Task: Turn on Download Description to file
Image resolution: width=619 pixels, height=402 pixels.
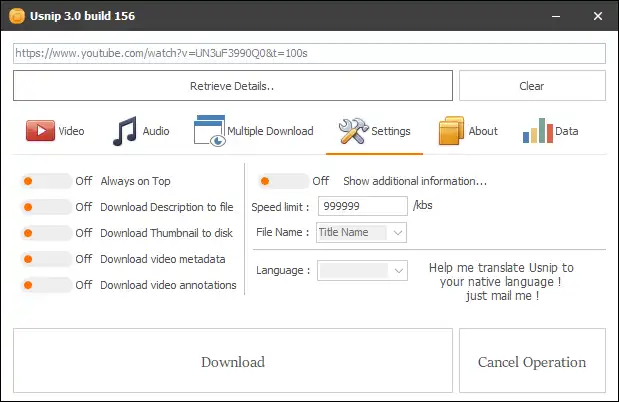Action: (x=47, y=207)
